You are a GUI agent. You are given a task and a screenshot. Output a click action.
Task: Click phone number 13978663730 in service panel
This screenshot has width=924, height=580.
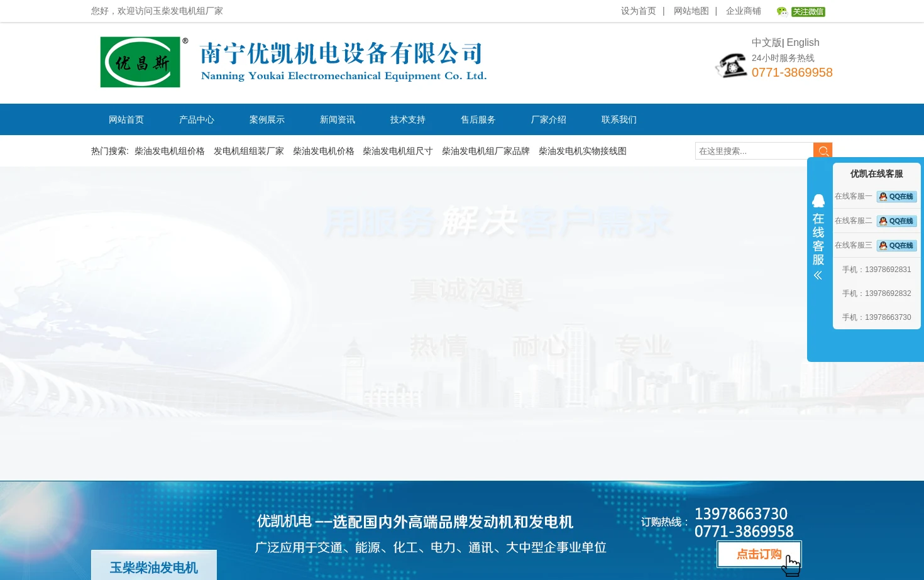888,317
